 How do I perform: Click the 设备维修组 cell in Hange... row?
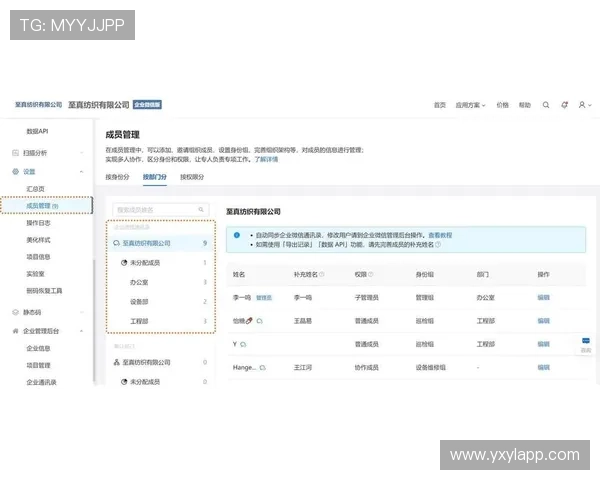(430, 367)
